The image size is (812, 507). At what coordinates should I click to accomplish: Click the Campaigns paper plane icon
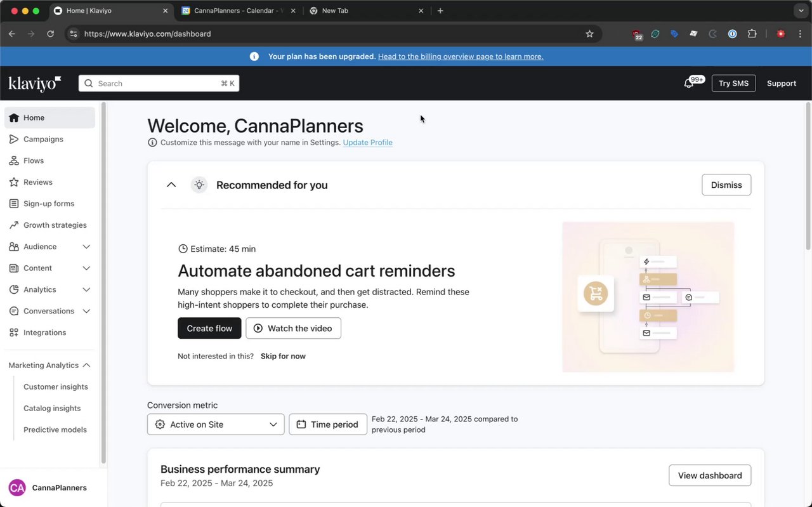click(14, 139)
